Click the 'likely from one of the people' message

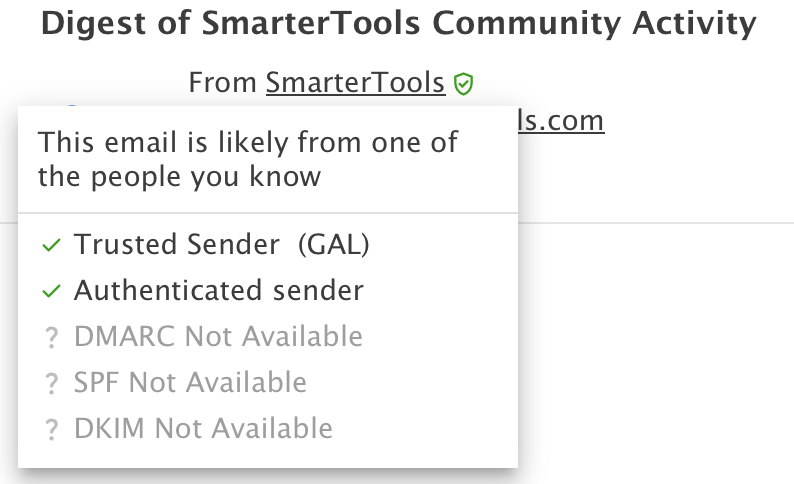(x=248, y=159)
